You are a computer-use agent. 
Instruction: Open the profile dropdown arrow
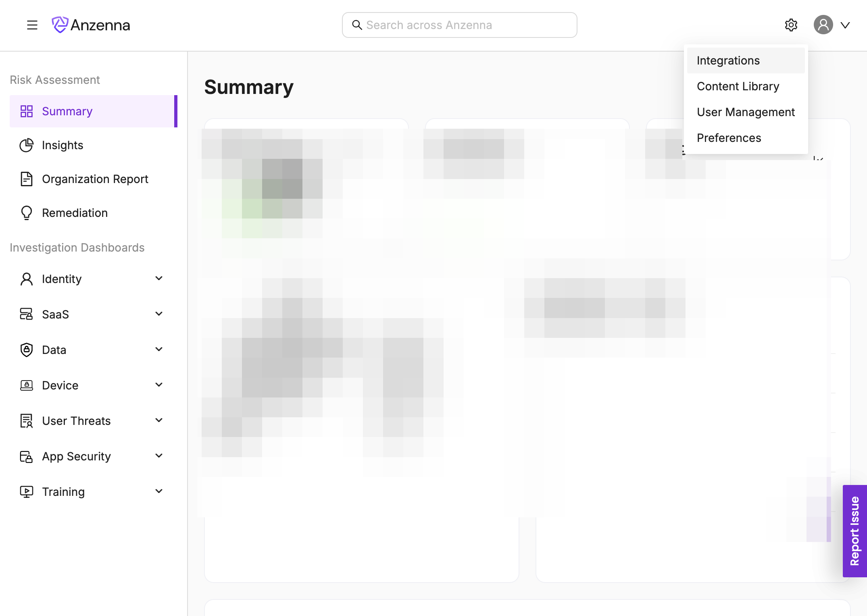pos(845,25)
